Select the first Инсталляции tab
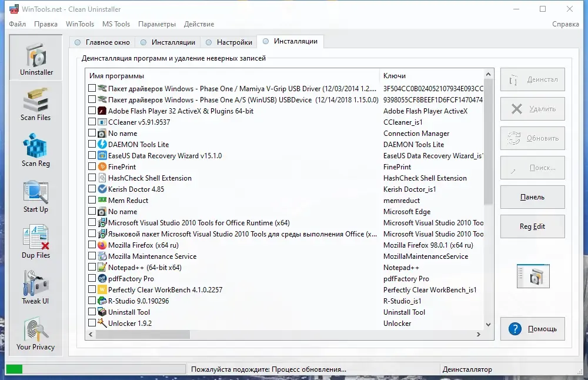The image size is (588, 380). tap(168, 42)
